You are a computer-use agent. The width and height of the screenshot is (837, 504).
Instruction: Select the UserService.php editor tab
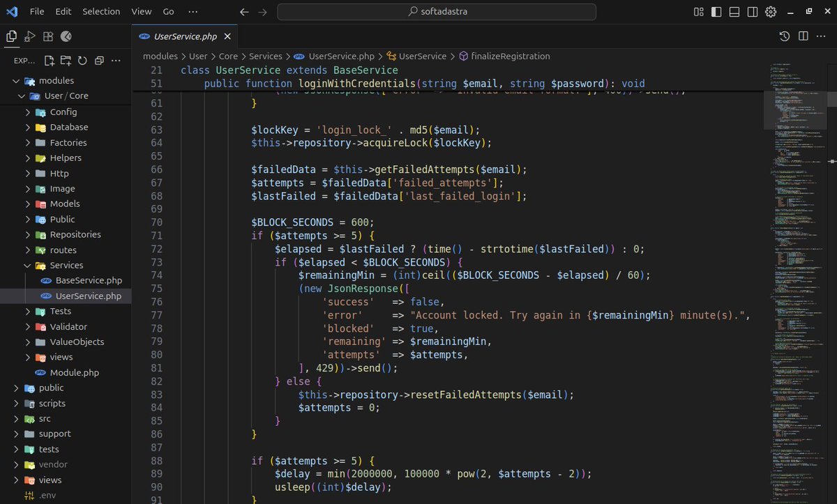click(186, 36)
